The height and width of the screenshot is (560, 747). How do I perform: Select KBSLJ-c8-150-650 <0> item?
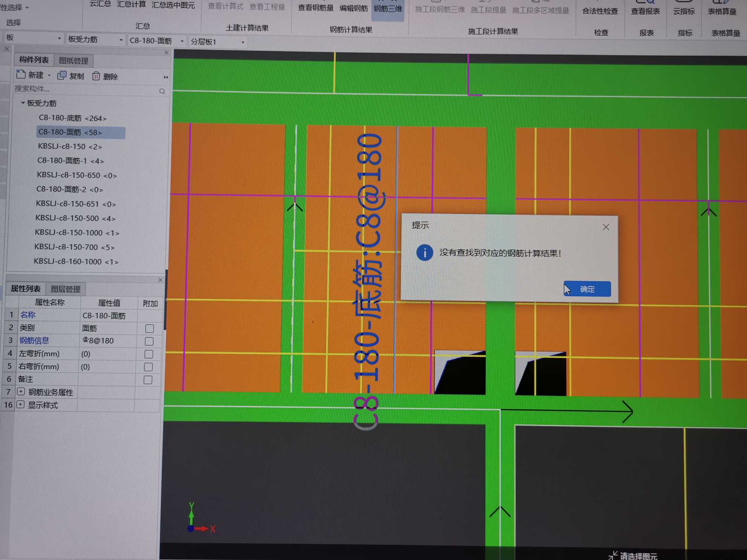[x=77, y=175]
